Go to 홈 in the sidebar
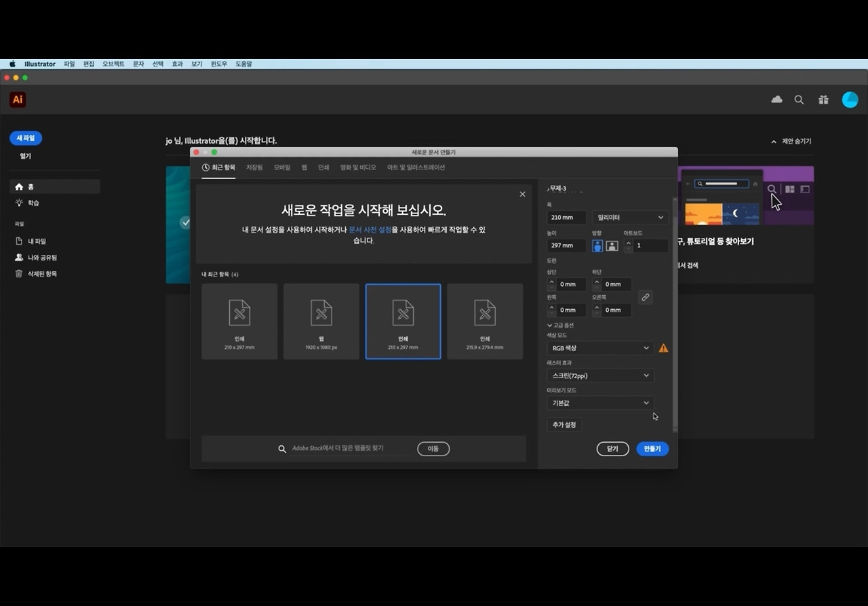 (x=55, y=186)
